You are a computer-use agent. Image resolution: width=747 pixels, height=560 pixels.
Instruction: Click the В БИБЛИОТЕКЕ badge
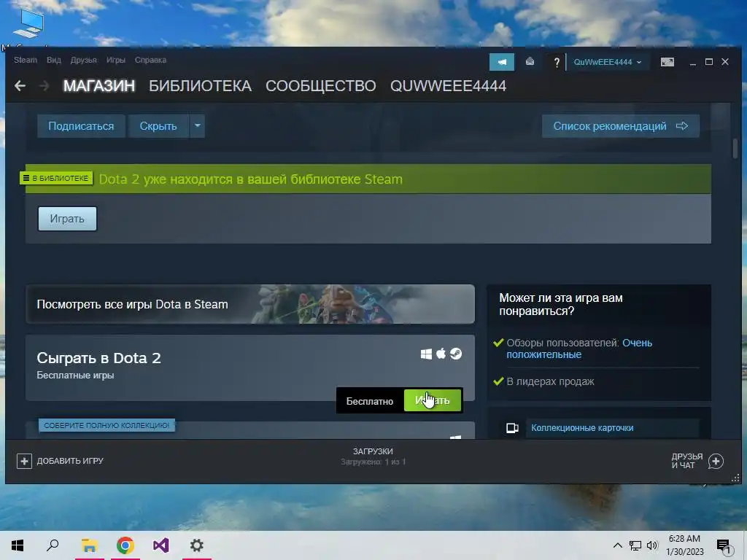(x=56, y=178)
